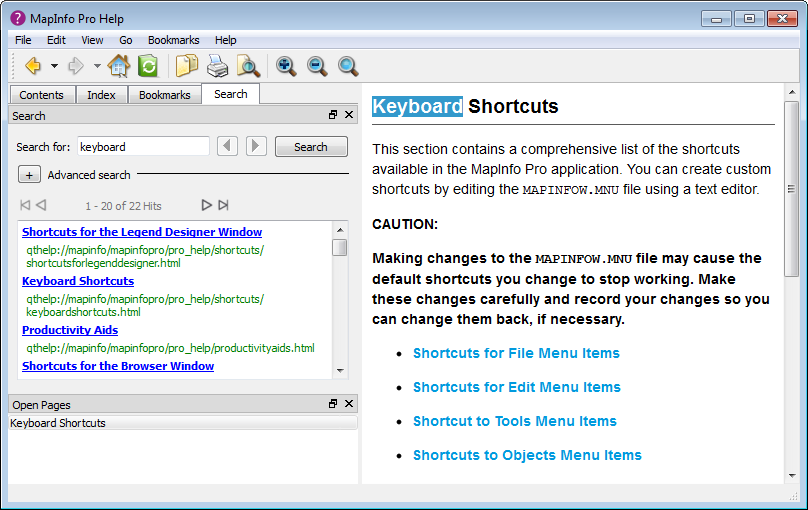808x510 pixels.
Task: Go to next page of hits
Action: pyautogui.click(x=206, y=205)
